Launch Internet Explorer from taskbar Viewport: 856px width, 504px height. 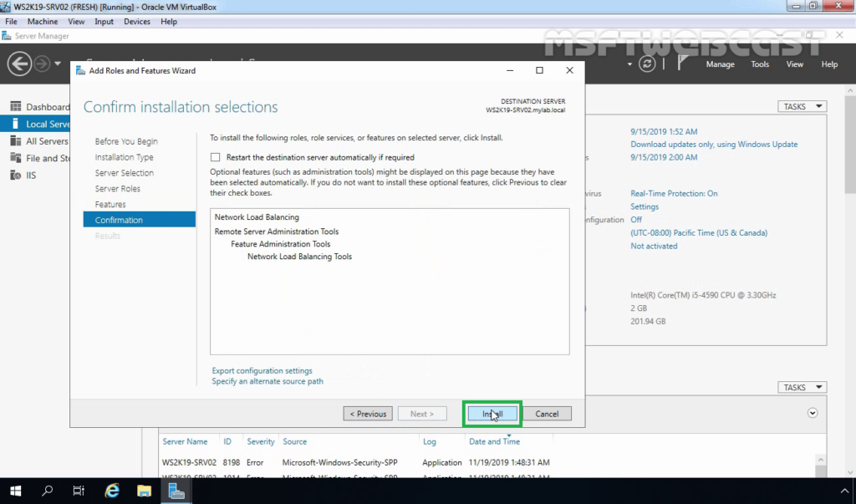[112, 491]
